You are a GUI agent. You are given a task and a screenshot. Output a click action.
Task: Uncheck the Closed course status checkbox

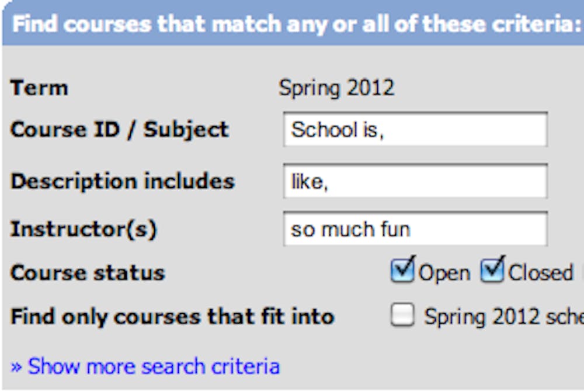tap(492, 271)
